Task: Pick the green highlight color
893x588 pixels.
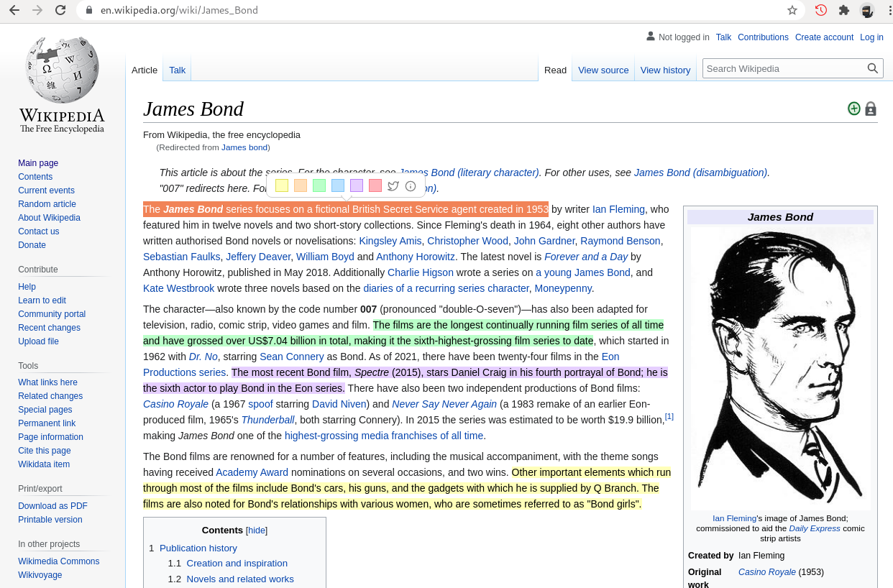Action: [319, 185]
